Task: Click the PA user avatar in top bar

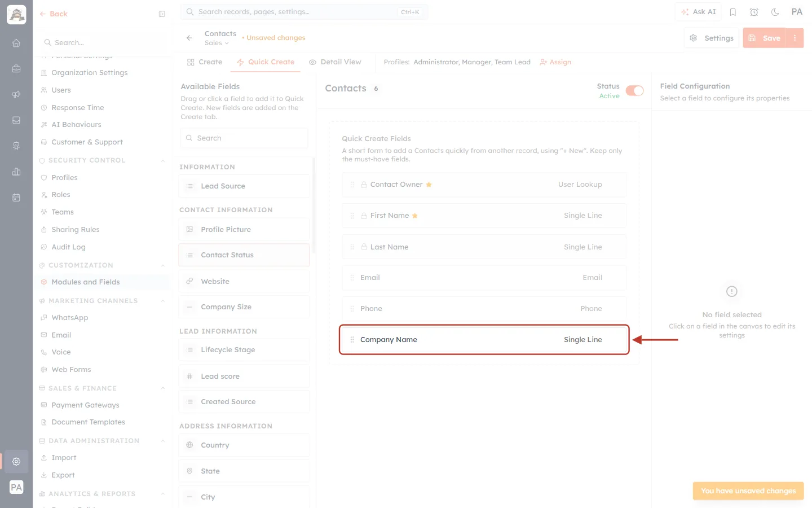Action: (797, 12)
